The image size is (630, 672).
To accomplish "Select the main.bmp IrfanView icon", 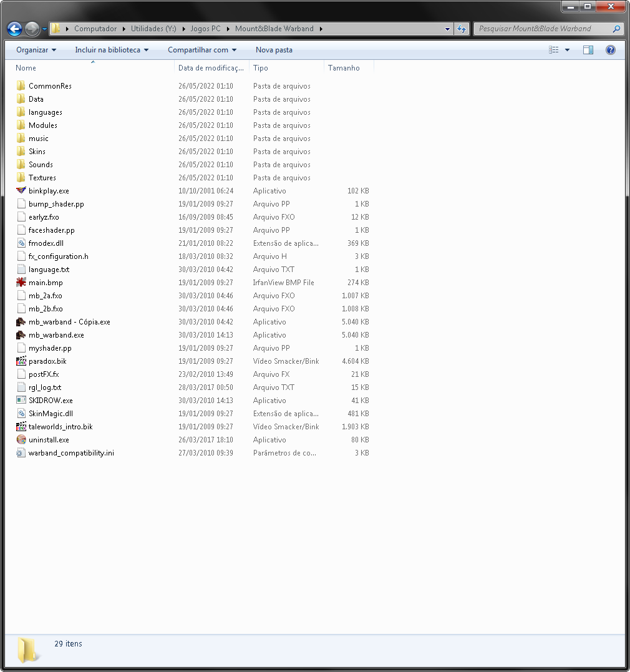I will coord(21,283).
